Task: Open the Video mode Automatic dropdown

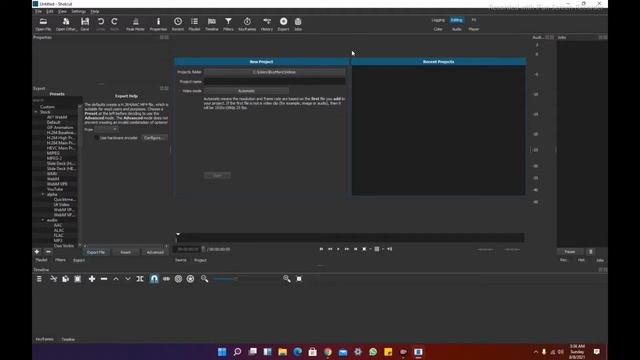Action: coord(246,91)
